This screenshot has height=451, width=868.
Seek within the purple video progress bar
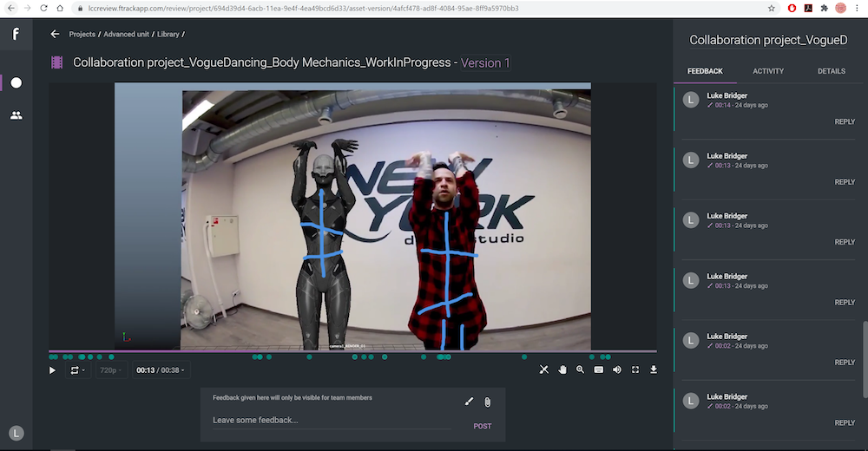pos(352,351)
